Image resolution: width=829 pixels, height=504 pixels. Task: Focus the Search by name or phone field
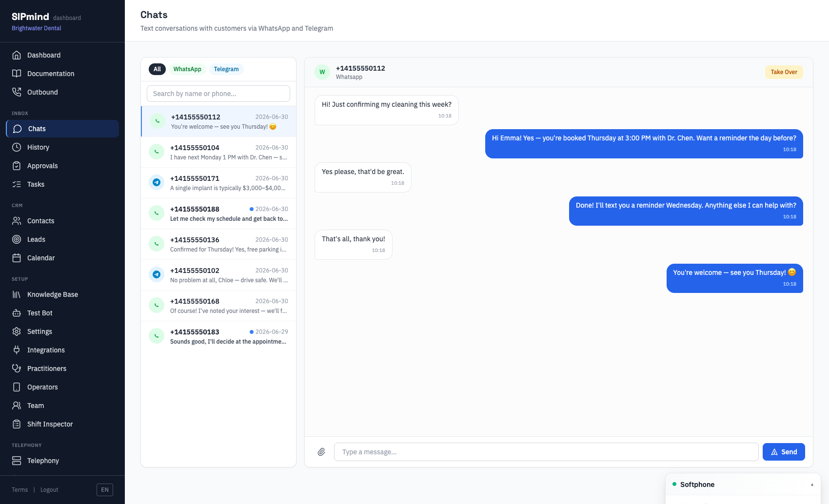218,94
